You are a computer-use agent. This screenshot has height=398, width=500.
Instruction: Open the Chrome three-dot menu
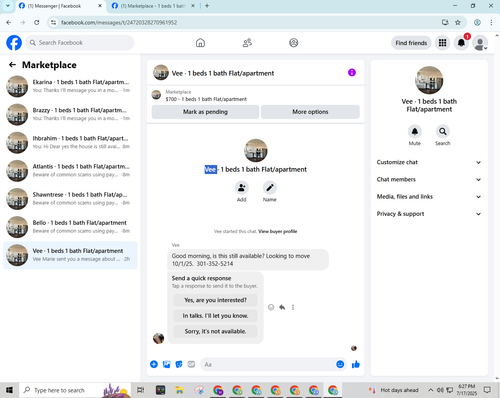pyautogui.click(x=491, y=23)
